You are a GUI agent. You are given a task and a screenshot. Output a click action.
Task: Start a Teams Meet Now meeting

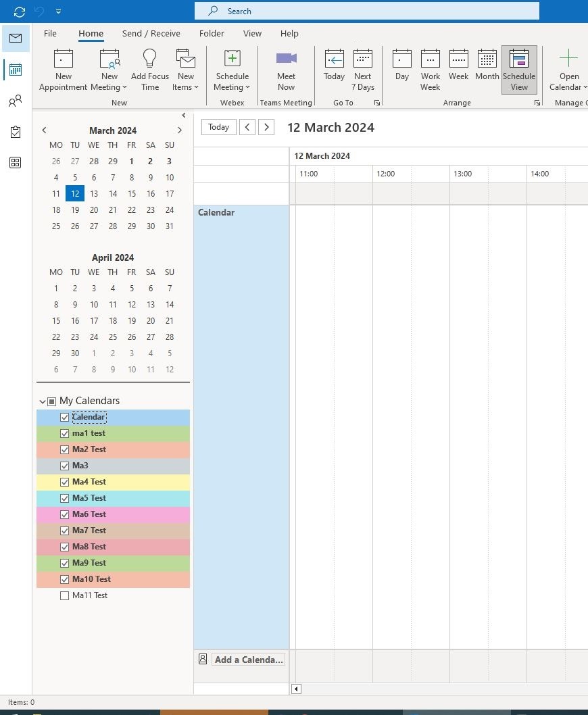286,70
